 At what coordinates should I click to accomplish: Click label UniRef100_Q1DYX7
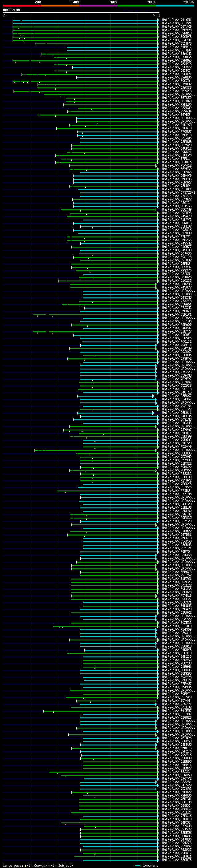176,332
